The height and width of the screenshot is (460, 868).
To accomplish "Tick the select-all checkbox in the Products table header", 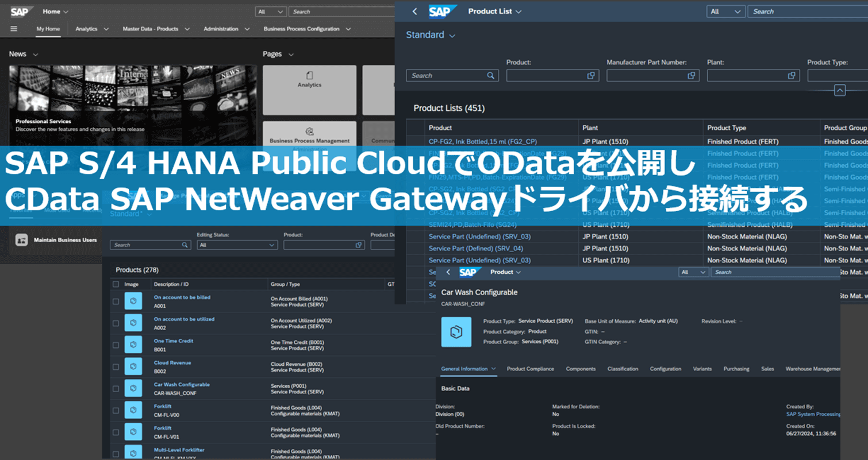I will 116,284.
